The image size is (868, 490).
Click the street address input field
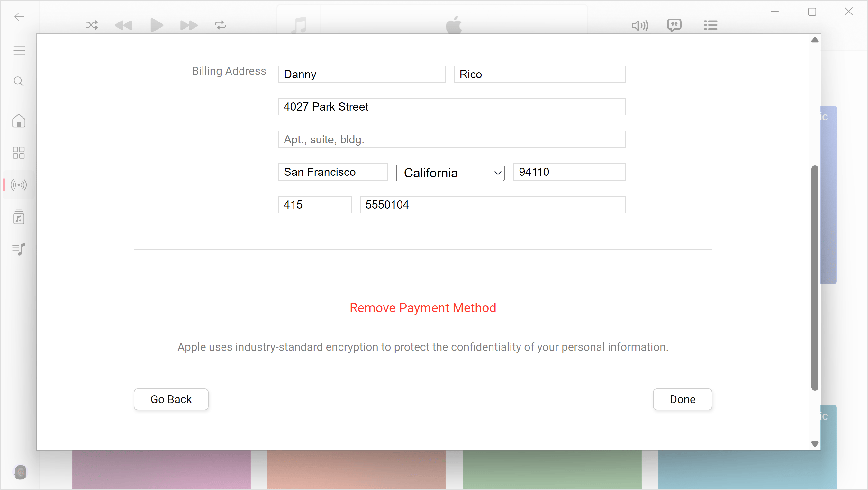point(452,107)
